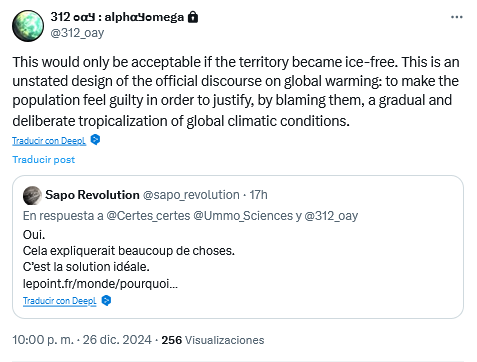Click the 17h timestamp of quoted post
This screenshot has height=362, width=477.
click(x=259, y=195)
